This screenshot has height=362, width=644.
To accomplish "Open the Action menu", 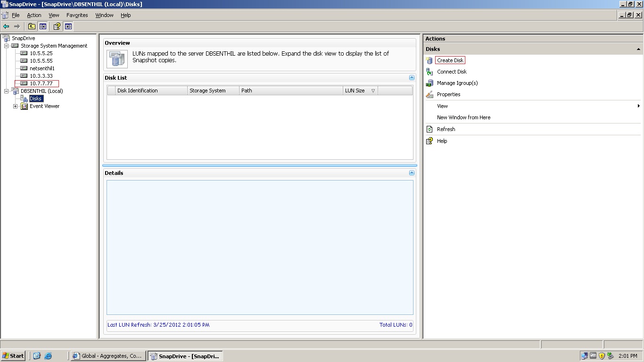I will pos(34,15).
